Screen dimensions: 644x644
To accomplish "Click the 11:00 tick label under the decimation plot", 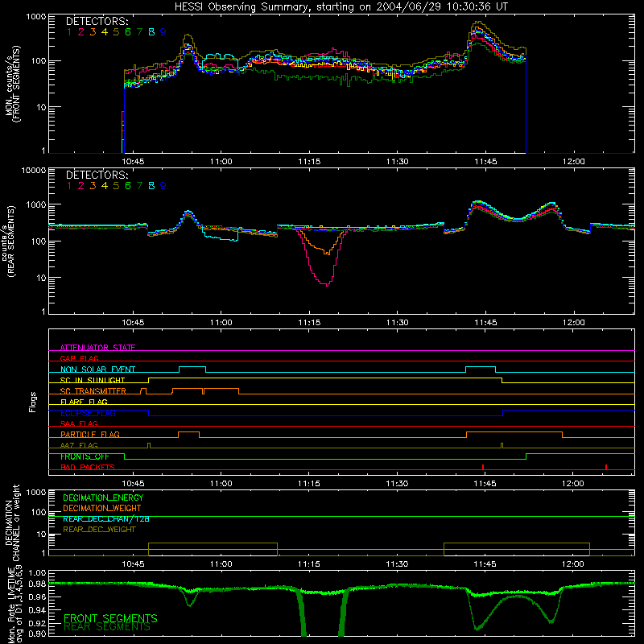I will pos(221,564).
